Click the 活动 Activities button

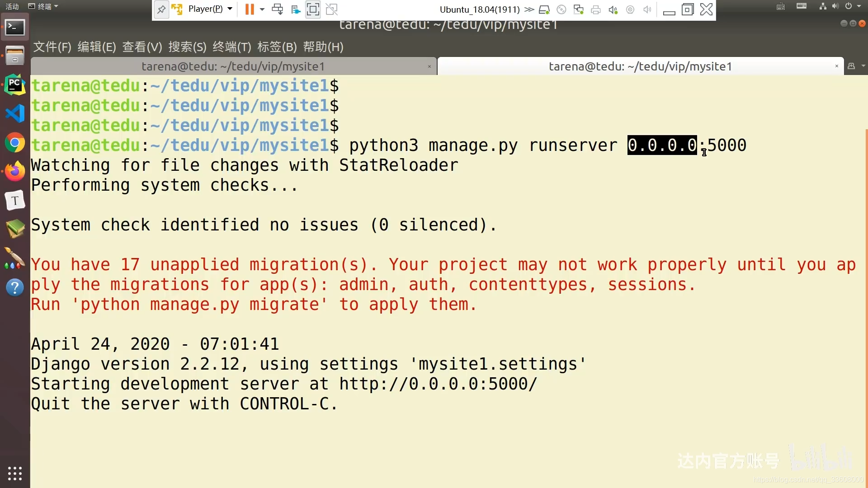point(12,6)
